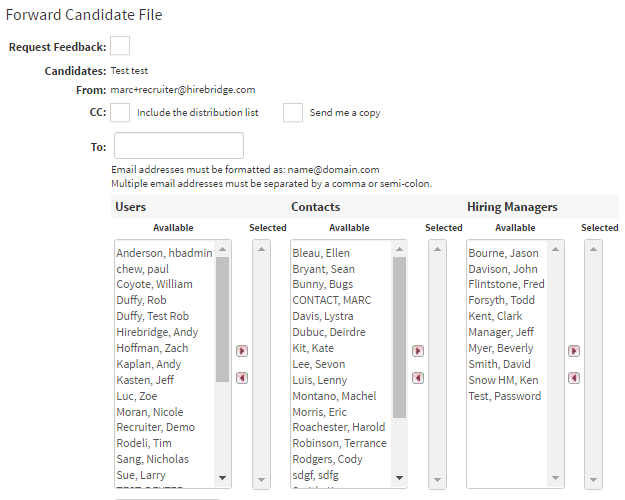Image resolution: width=625 pixels, height=500 pixels.
Task: Choose Flintstone, Fred from Hiring Managers
Action: pos(506,284)
